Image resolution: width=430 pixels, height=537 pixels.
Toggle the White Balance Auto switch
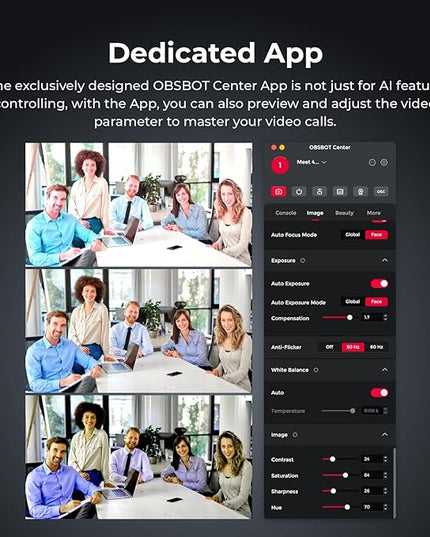(379, 392)
